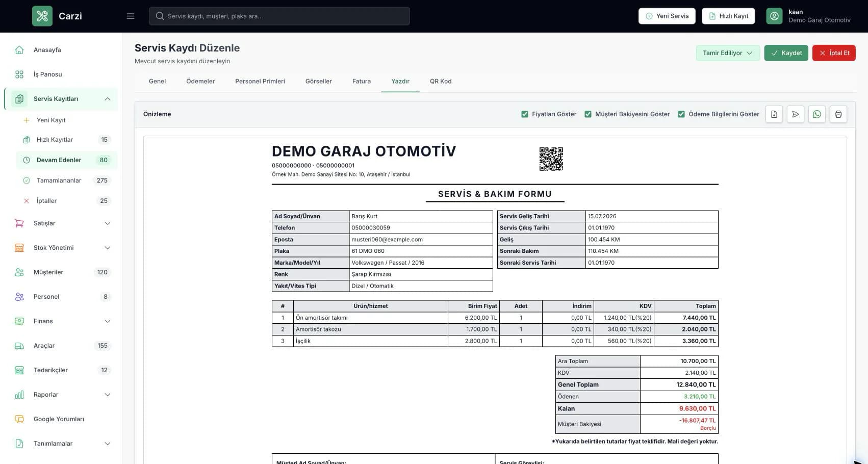Open Devam Edenler list in sidebar
This screenshot has height=464, width=868.
(x=67, y=160)
